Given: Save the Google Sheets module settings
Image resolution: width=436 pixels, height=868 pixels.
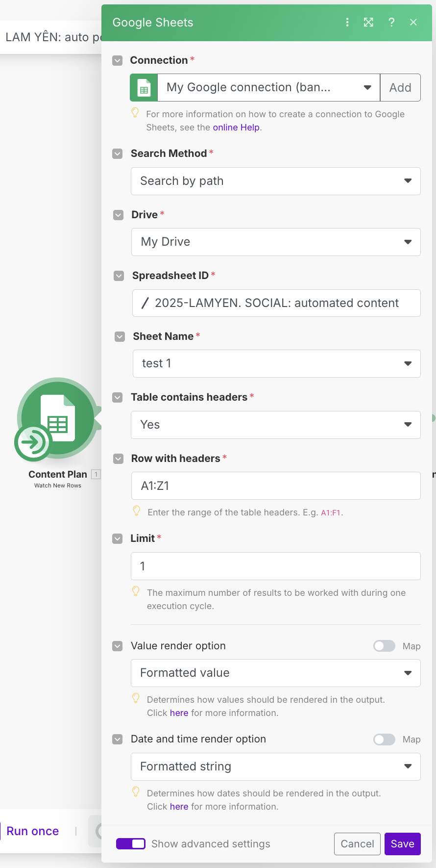Looking at the screenshot, I should point(403,844).
